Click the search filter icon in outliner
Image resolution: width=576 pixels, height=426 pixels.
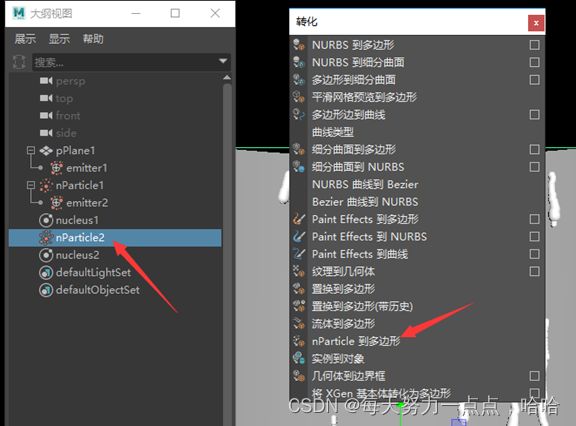pos(19,62)
